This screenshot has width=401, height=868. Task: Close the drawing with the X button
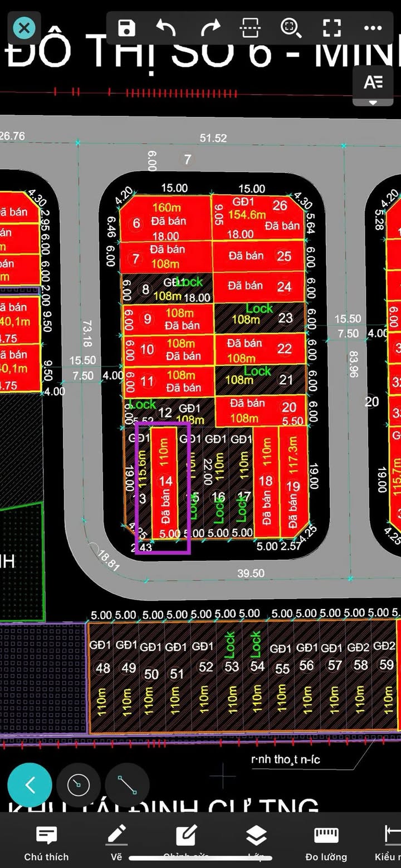(24, 28)
